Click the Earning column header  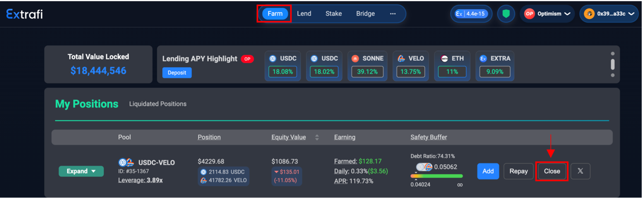pos(345,137)
